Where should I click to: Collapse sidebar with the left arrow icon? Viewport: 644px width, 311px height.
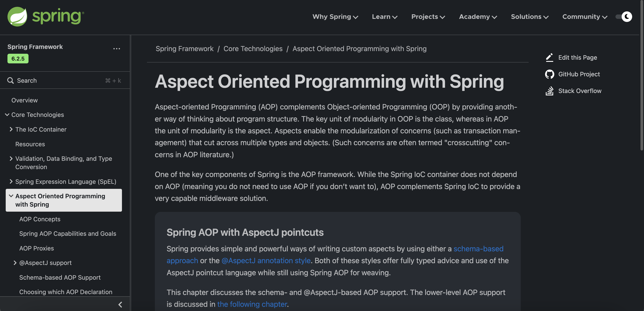click(x=120, y=304)
